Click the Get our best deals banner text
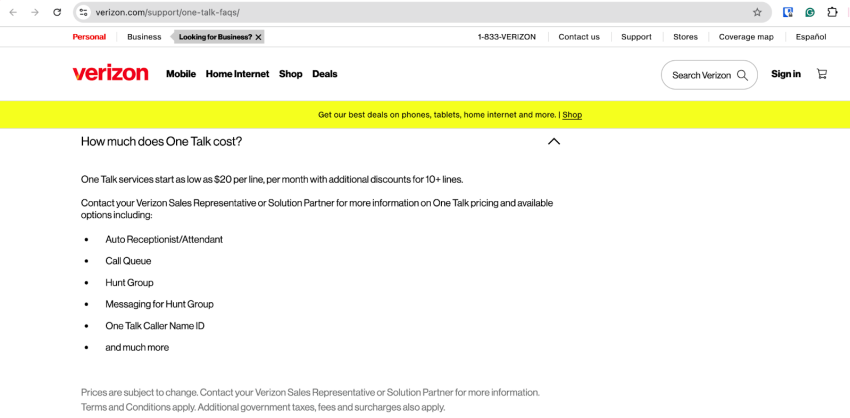Image resolution: width=850 pixels, height=418 pixels. point(437,115)
